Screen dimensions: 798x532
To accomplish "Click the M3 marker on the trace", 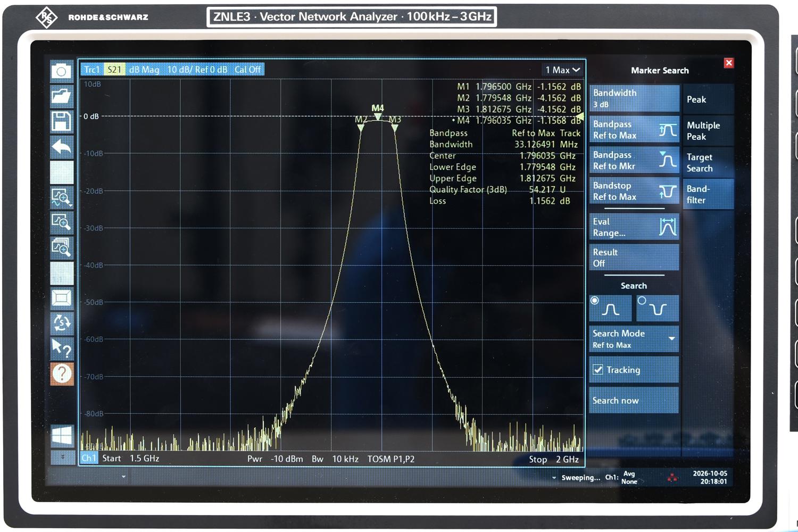I will [394, 128].
